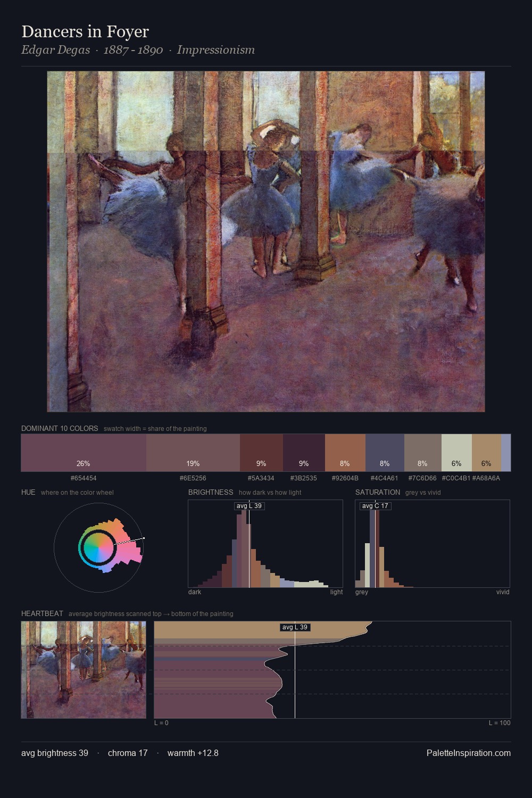532x798 pixels.
Task: Click the 'warmth +12.8' footer stat
Action: click(193, 753)
